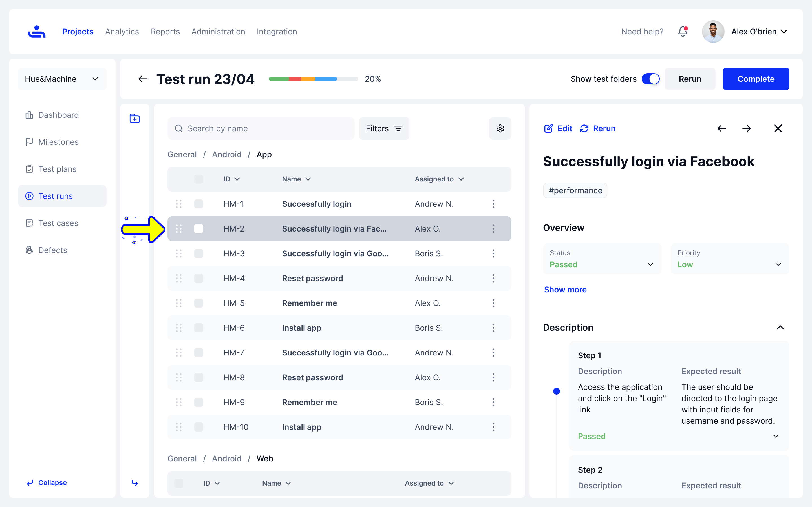Open table settings gear icon
The width and height of the screenshot is (812, 507).
500,128
